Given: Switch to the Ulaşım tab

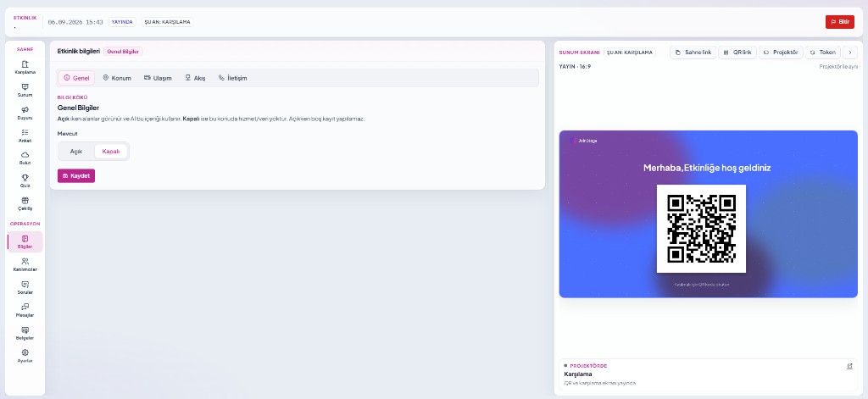Looking at the screenshot, I should pos(158,78).
